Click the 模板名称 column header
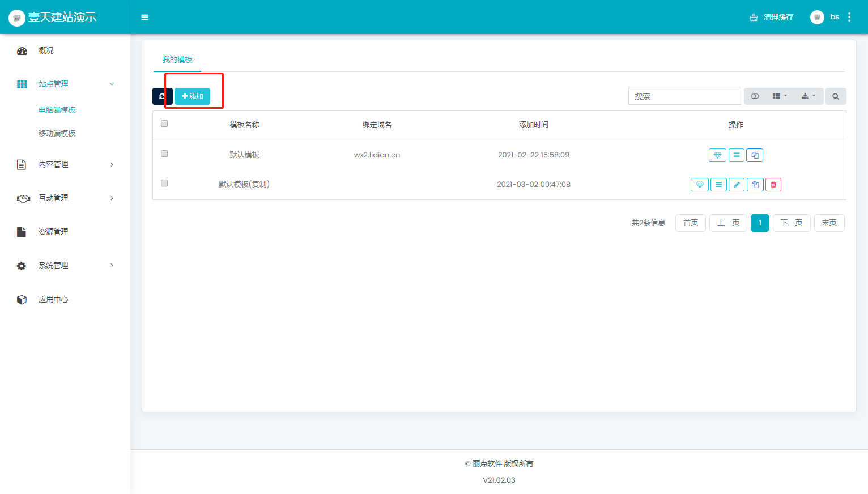Image resolution: width=868 pixels, height=494 pixels. point(244,125)
